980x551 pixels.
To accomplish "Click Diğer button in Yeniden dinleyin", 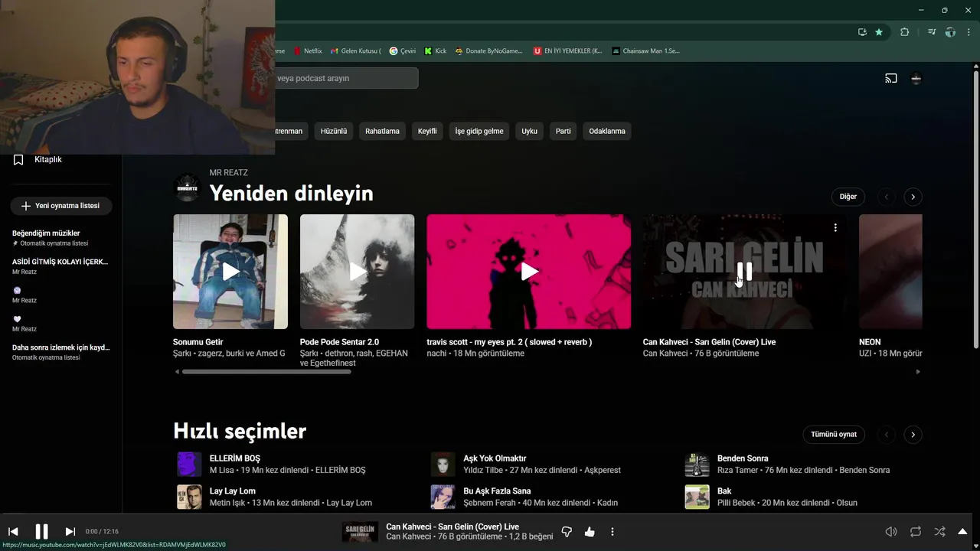I will (848, 197).
